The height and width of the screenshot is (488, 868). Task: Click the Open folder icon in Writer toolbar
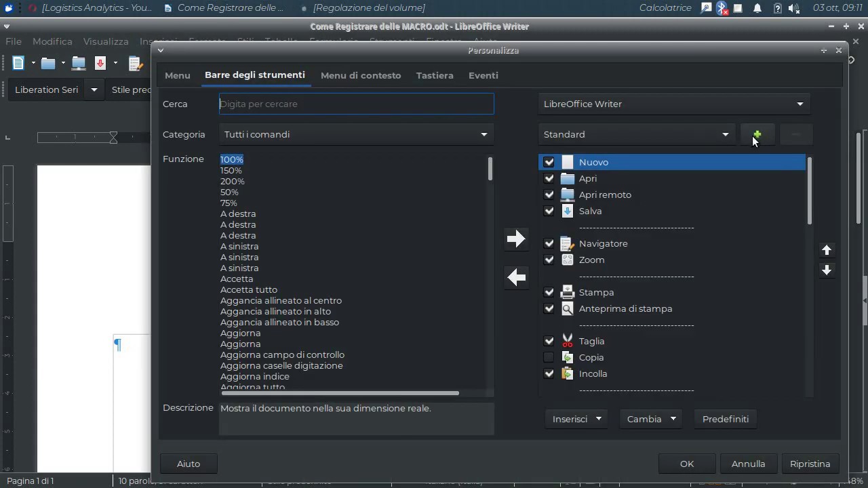(x=48, y=63)
